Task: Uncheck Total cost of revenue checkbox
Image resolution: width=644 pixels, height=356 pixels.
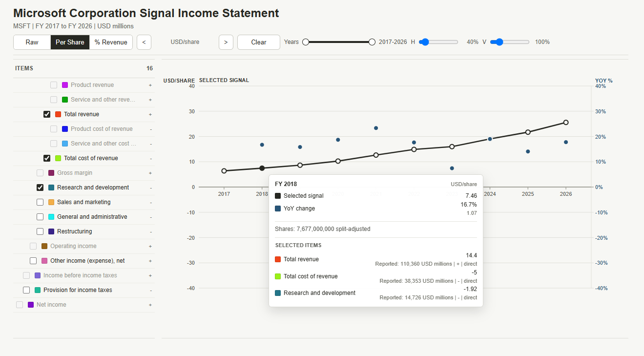Action: (x=47, y=158)
